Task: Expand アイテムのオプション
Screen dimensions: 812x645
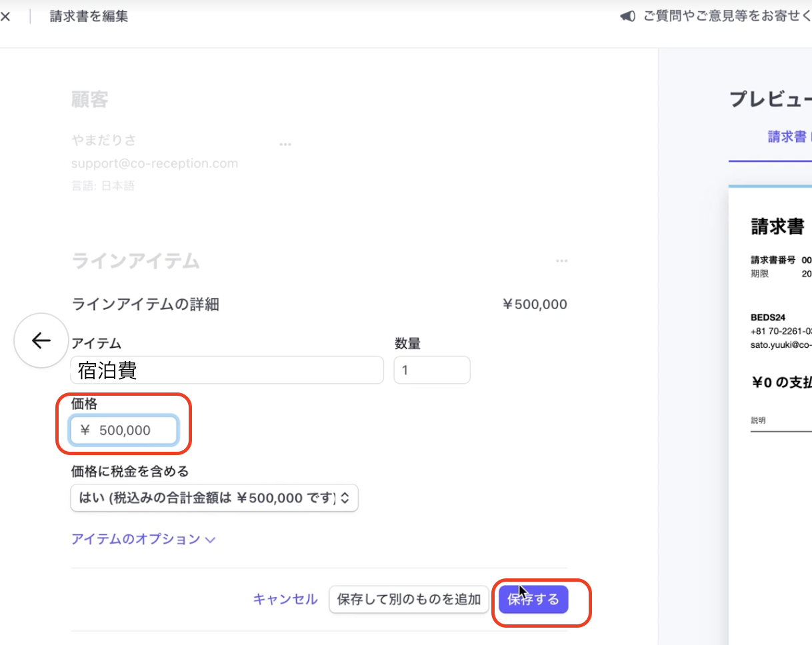Action: [143, 539]
